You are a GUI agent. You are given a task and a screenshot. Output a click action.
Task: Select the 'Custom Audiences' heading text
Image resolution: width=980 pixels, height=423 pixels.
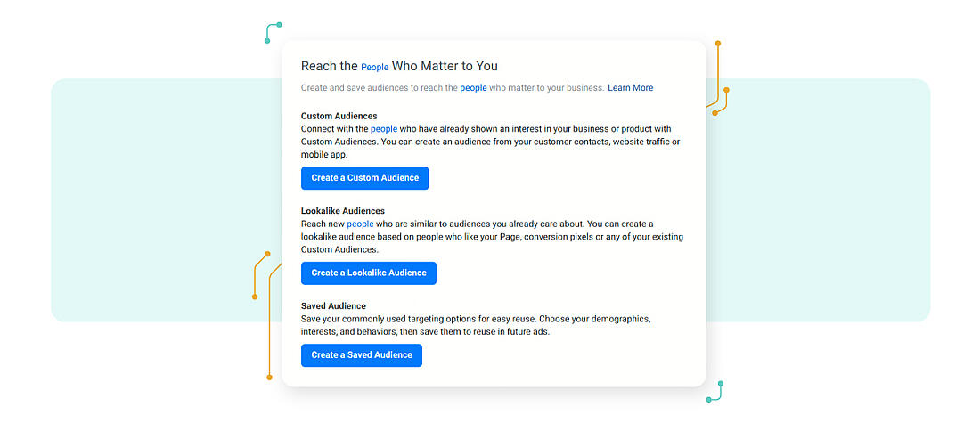339,117
